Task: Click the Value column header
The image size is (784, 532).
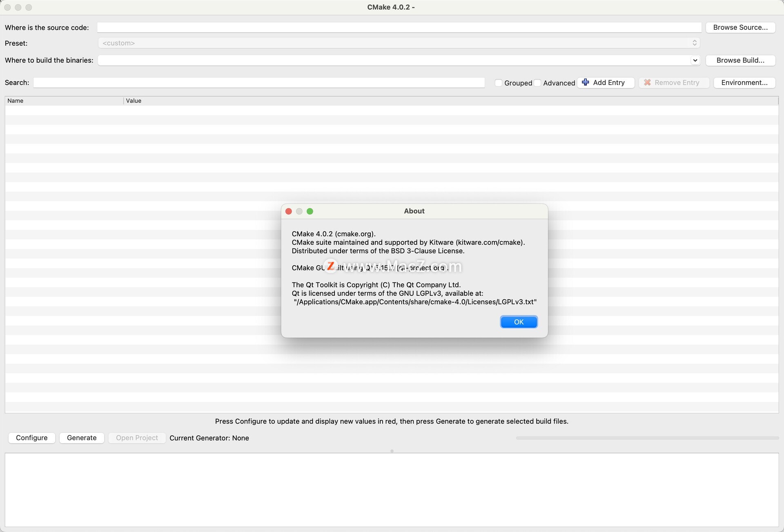Action: [451, 101]
